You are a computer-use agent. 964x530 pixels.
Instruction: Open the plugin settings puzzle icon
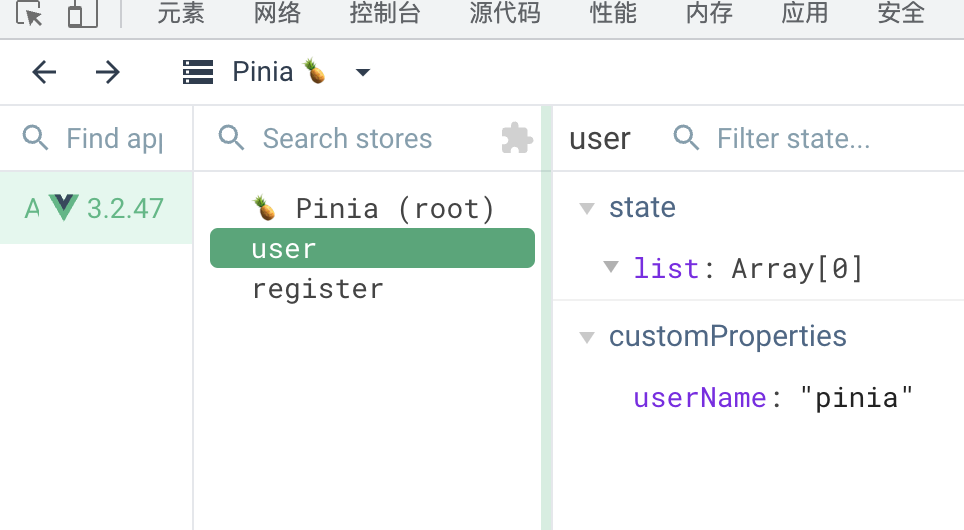tap(517, 138)
